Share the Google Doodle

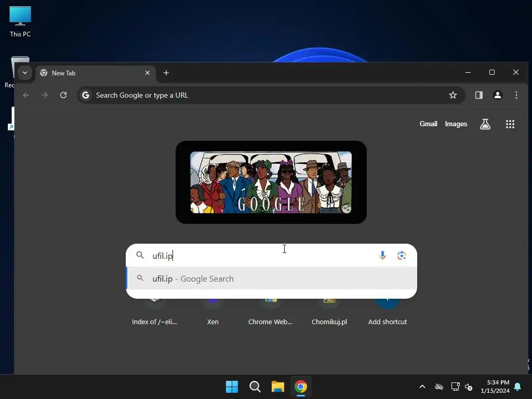point(346,208)
